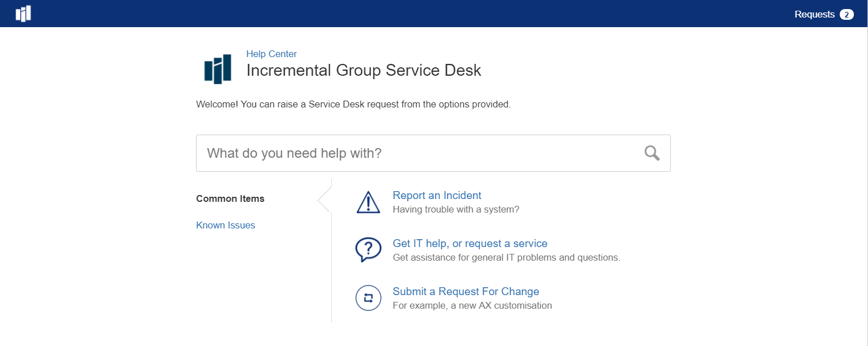Open 'Get IT help, or request a service'
The width and height of the screenshot is (868, 346).
(x=470, y=243)
